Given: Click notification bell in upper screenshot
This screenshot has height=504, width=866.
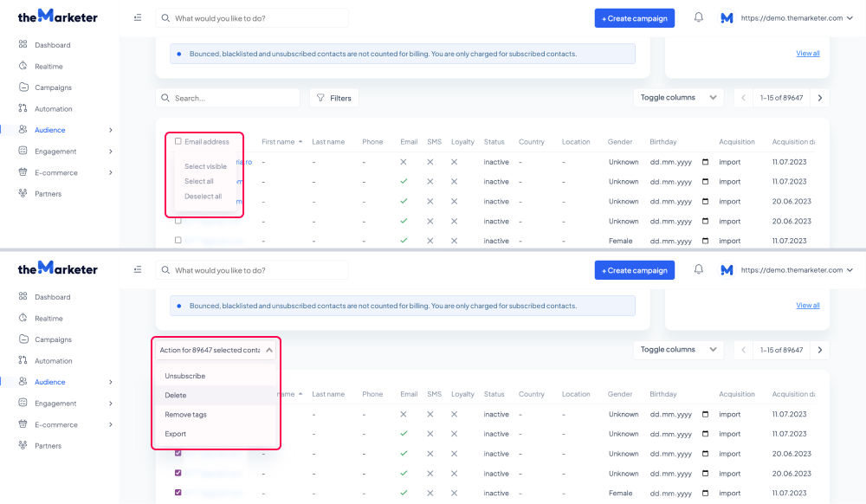Looking at the screenshot, I should [699, 17].
